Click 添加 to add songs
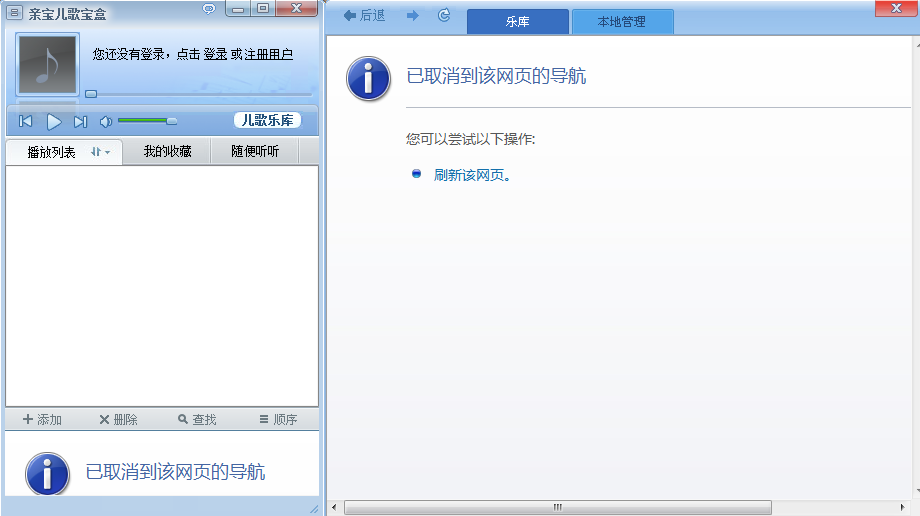920x516 pixels. click(42, 419)
